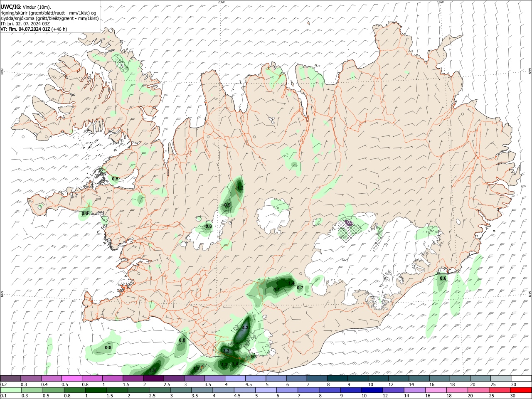Click the 0.5 value over the ocean southwest
Viewport: 532px width, 399px height.
point(108,347)
